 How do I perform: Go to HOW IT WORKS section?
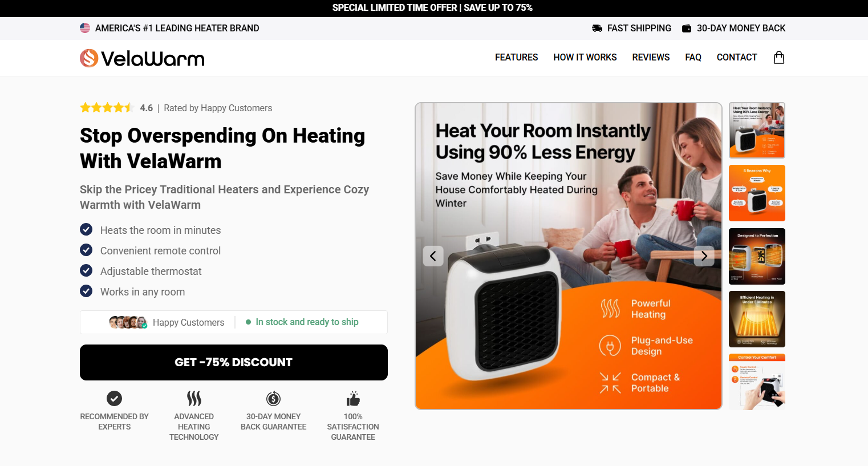pos(585,57)
